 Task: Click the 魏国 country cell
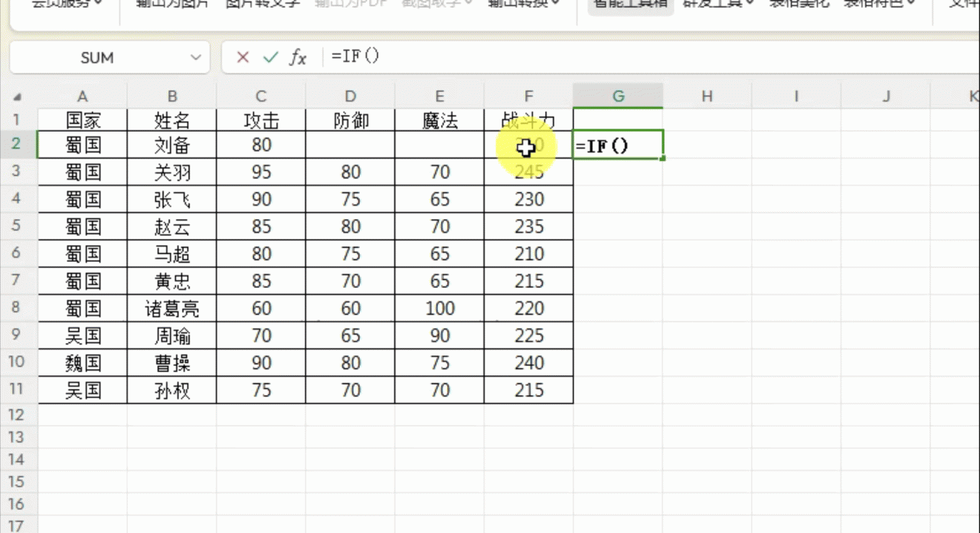(83, 363)
